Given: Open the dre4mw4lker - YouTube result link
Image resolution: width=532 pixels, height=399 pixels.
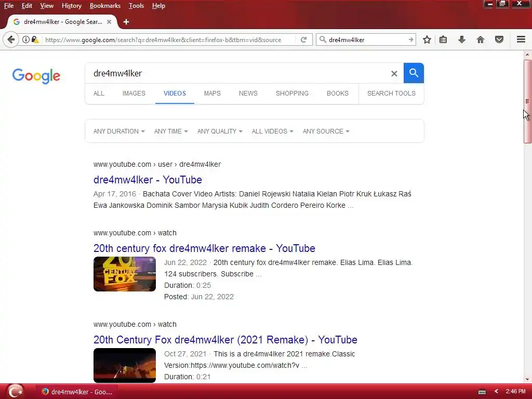Looking at the screenshot, I should click(x=148, y=180).
